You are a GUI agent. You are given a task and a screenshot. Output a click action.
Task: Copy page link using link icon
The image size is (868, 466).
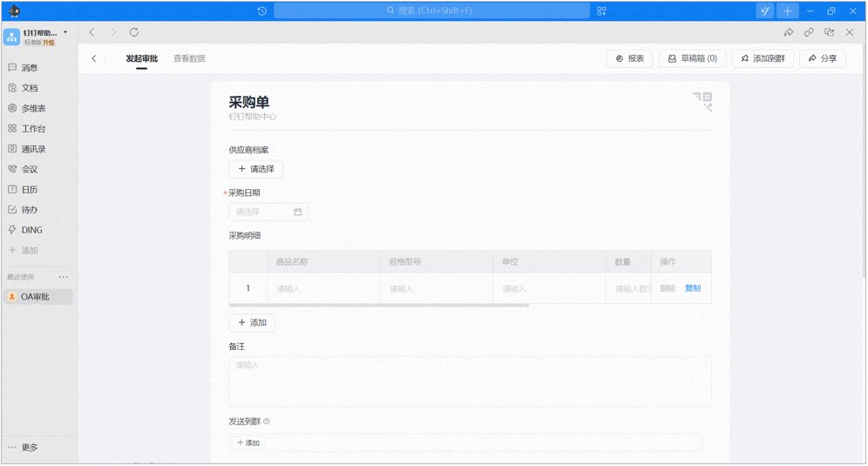(809, 32)
